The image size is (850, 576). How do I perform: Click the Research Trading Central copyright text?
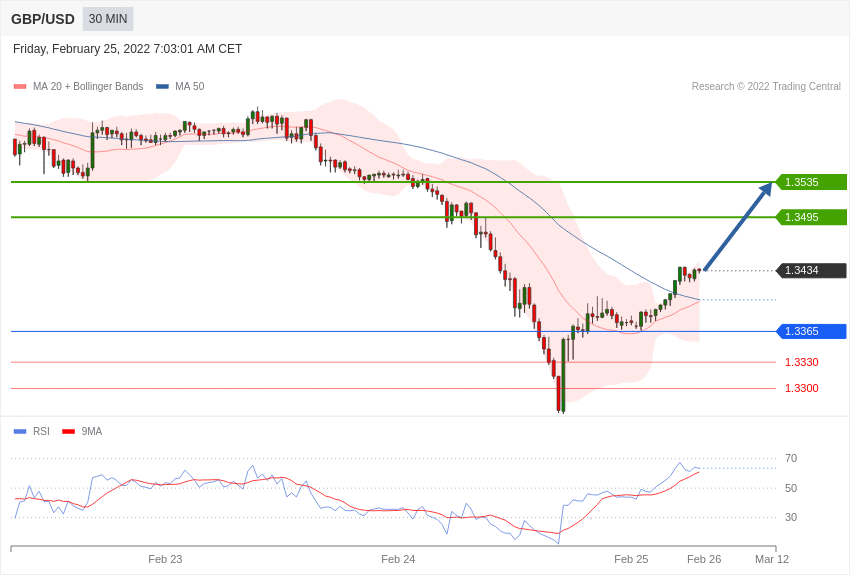(x=766, y=86)
